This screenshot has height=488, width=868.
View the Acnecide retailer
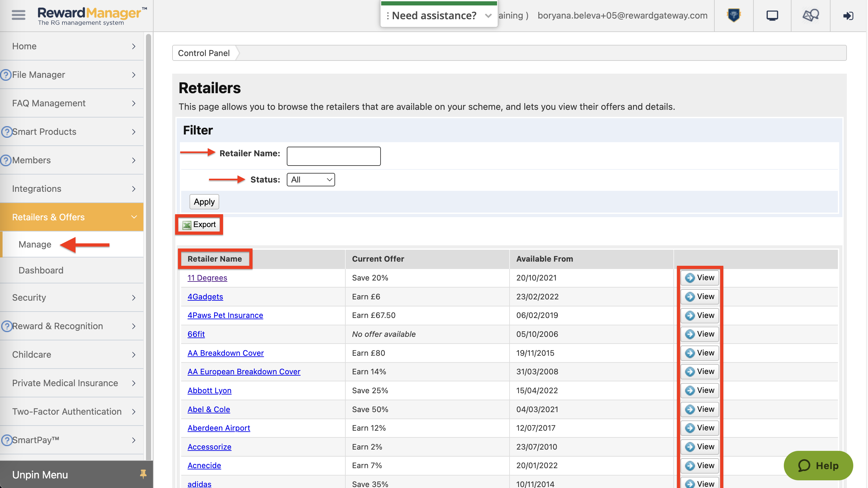(700, 465)
